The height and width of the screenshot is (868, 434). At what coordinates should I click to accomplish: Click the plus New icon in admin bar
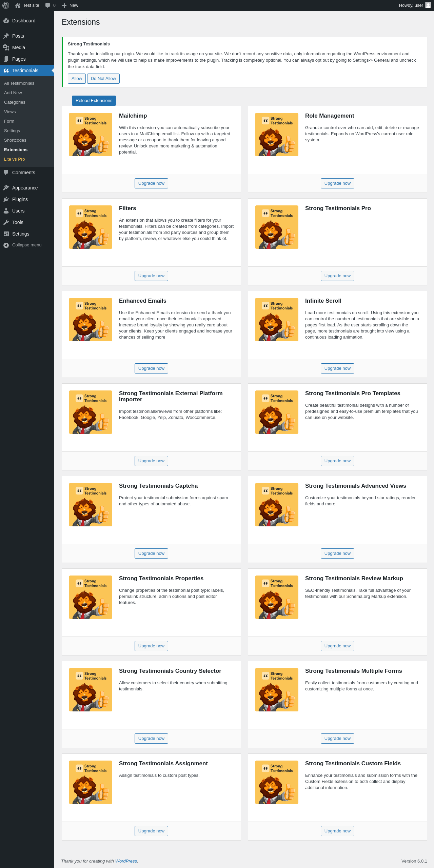click(x=64, y=5)
